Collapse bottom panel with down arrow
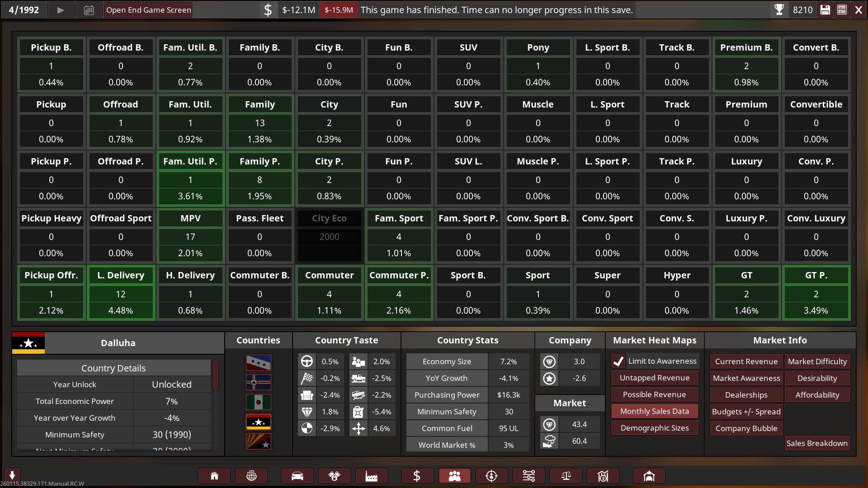 12,475
